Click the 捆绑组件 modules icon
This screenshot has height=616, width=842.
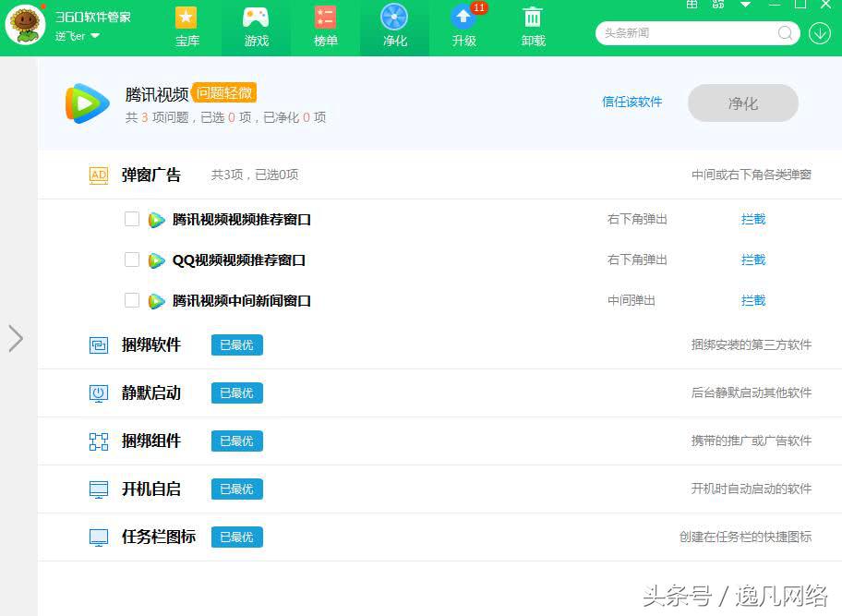99,441
